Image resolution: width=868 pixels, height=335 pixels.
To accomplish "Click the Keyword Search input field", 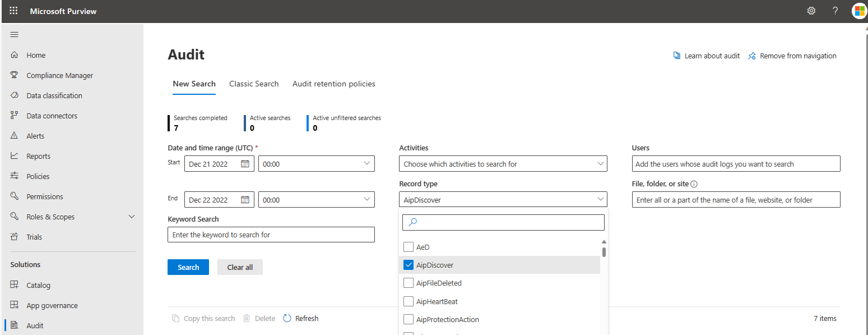I will (x=271, y=234).
